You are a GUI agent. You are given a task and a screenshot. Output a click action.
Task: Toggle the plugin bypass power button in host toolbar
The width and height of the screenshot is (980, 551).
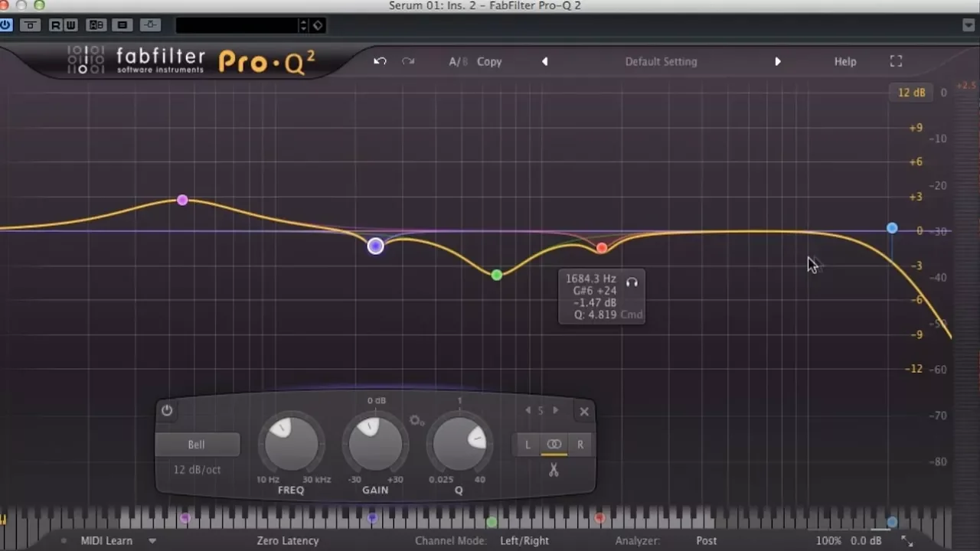(5, 25)
